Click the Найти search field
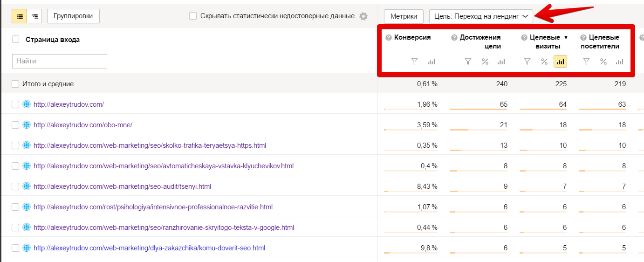 (x=60, y=61)
